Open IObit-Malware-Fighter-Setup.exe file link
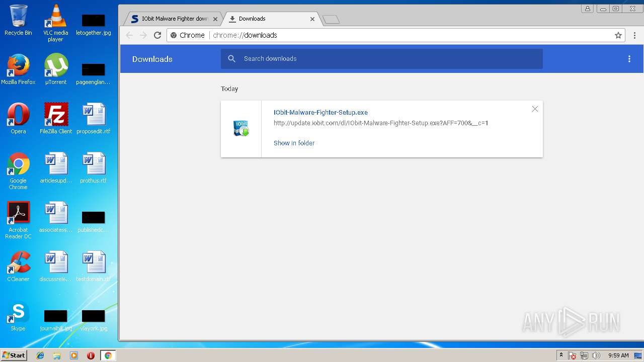 coord(320,113)
